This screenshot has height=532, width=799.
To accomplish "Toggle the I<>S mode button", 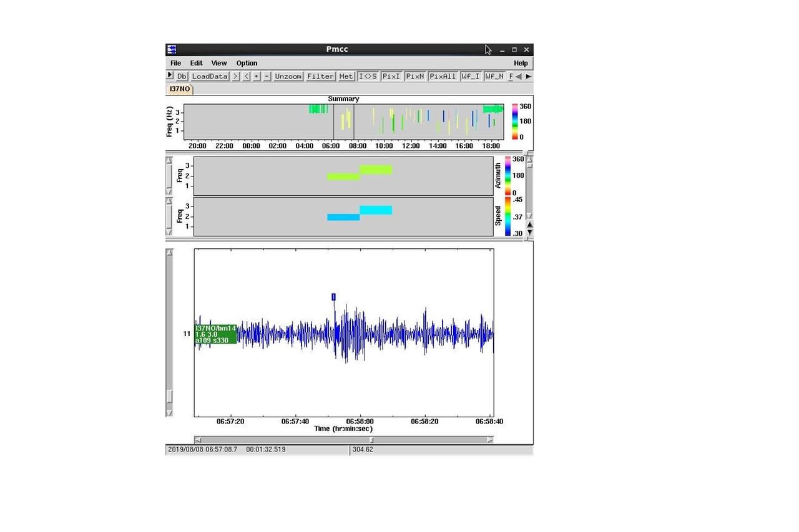I will (368, 76).
